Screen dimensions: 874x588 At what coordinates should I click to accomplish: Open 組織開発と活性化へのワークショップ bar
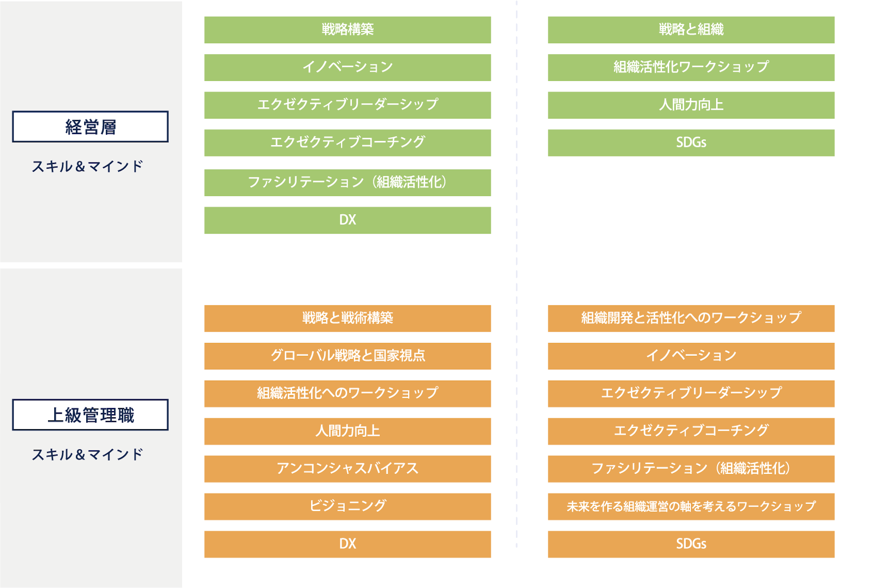[x=691, y=318]
